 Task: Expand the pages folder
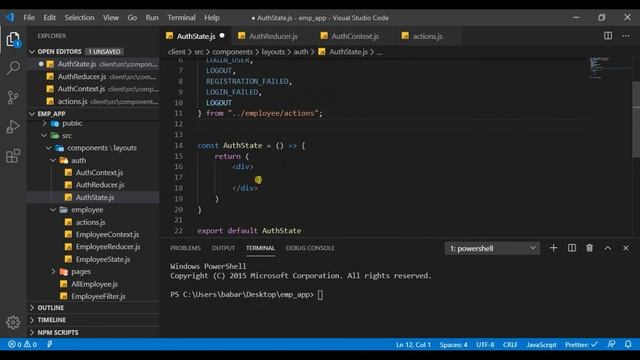pos(93,271)
